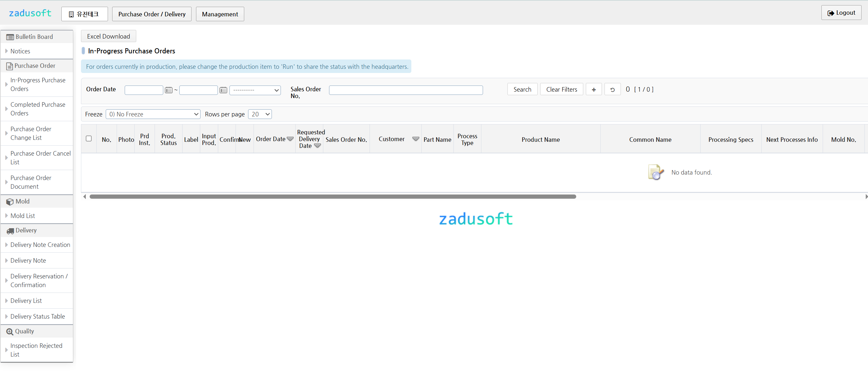This screenshot has width=868, height=371.
Task: Click the Excel Download button
Action: (x=108, y=36)
